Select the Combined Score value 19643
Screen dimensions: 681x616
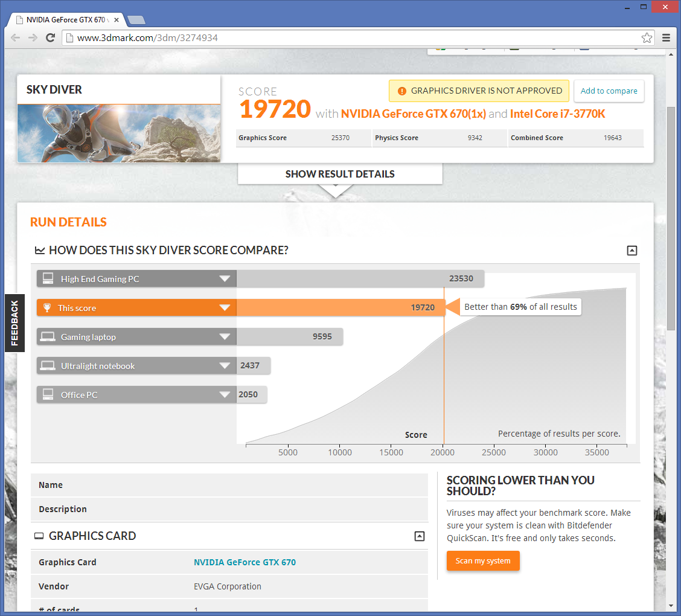612,138
